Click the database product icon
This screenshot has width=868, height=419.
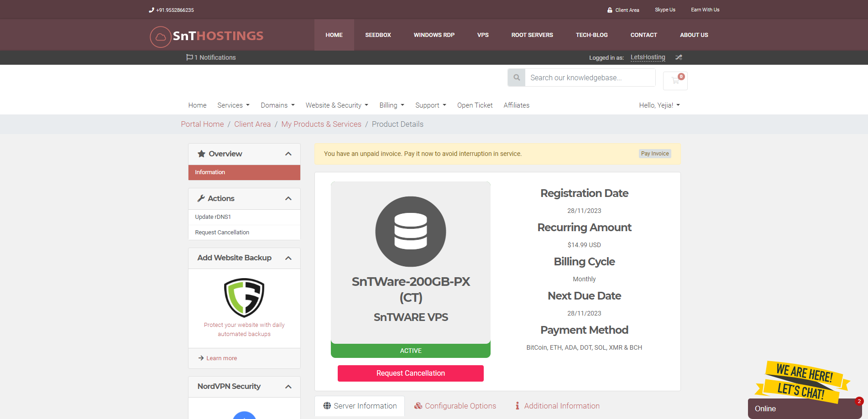point(411,232)
